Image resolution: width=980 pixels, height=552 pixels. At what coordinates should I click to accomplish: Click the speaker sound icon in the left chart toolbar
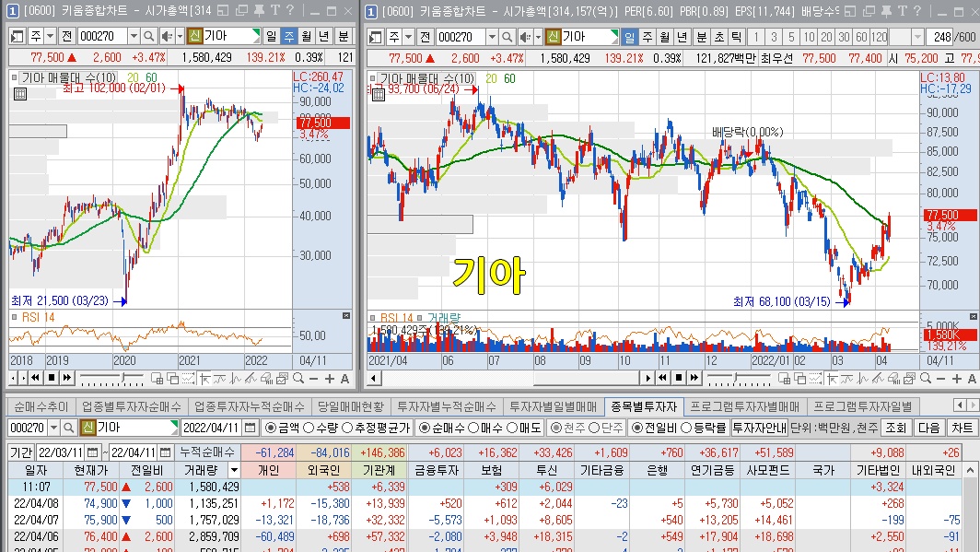pyautogui.click(x=167, y=36)
